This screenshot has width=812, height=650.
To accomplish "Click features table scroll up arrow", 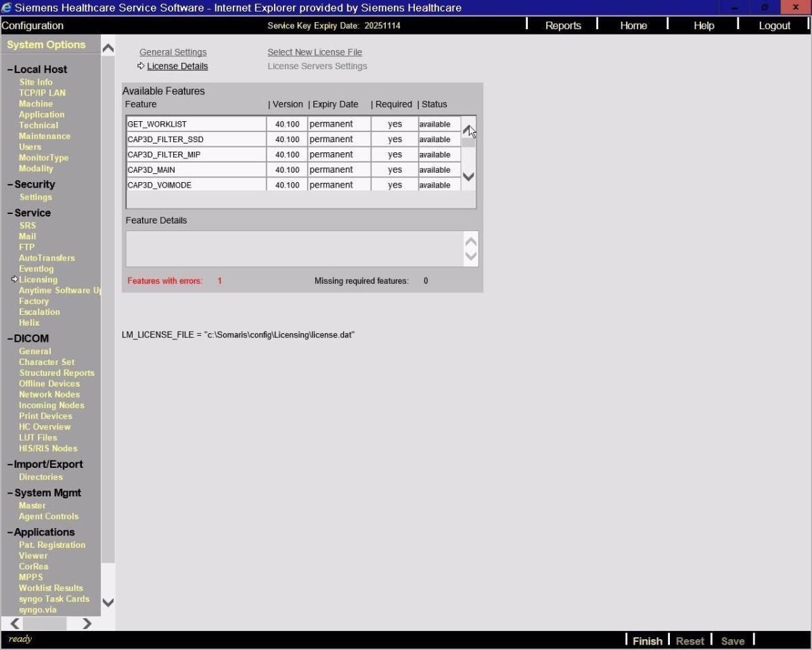I will pos(468,129).
